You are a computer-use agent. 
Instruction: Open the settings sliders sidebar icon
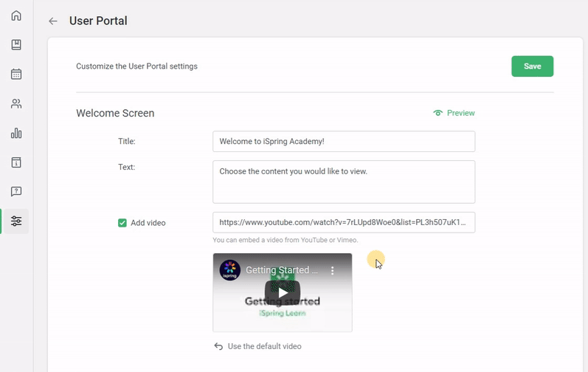click(x=16, y=221)
